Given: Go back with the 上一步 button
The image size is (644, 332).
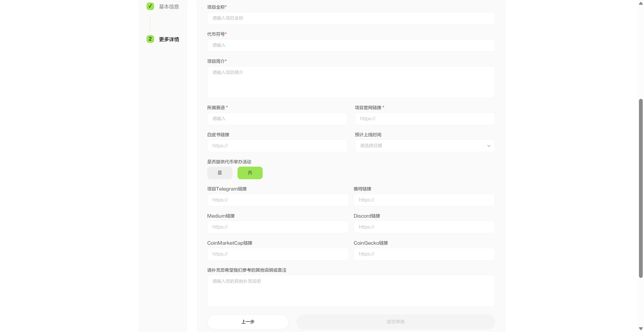Looking at the screenshot, I should tap(248, 322).
